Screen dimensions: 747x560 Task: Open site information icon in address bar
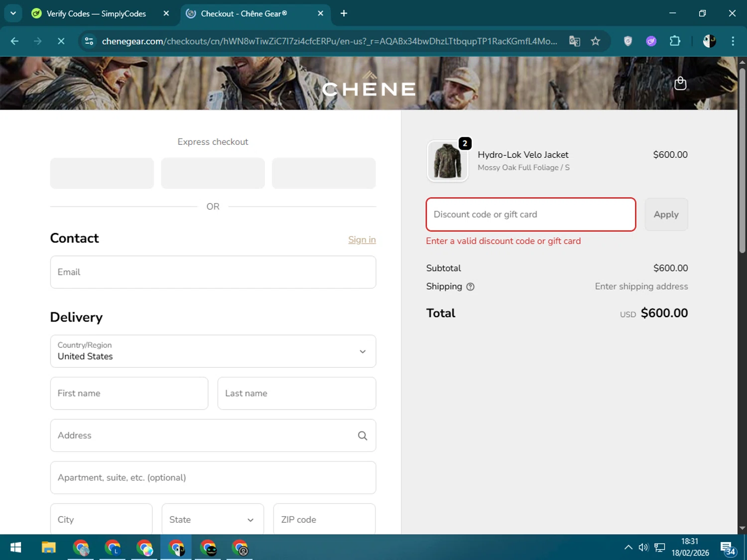[89, 41]
